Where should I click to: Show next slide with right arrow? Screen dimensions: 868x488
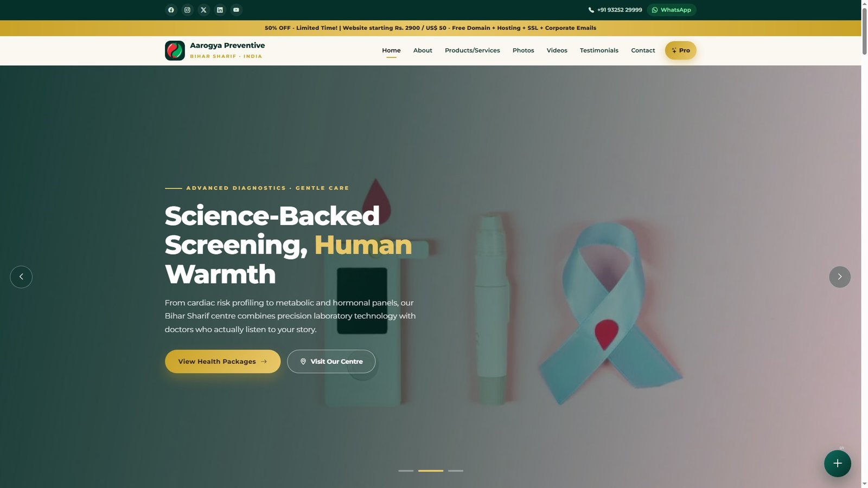click(840, 277)
